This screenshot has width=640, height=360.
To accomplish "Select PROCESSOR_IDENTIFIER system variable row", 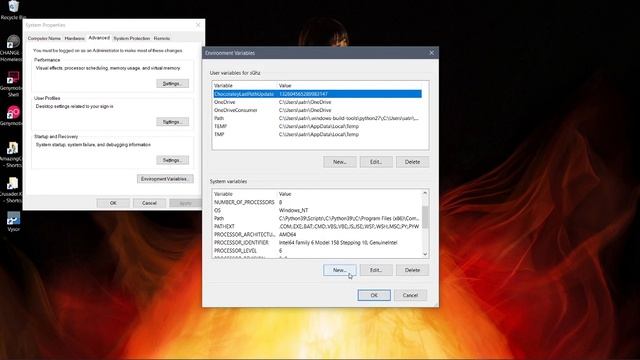I will pyautogui.click(x=317, y=242).
